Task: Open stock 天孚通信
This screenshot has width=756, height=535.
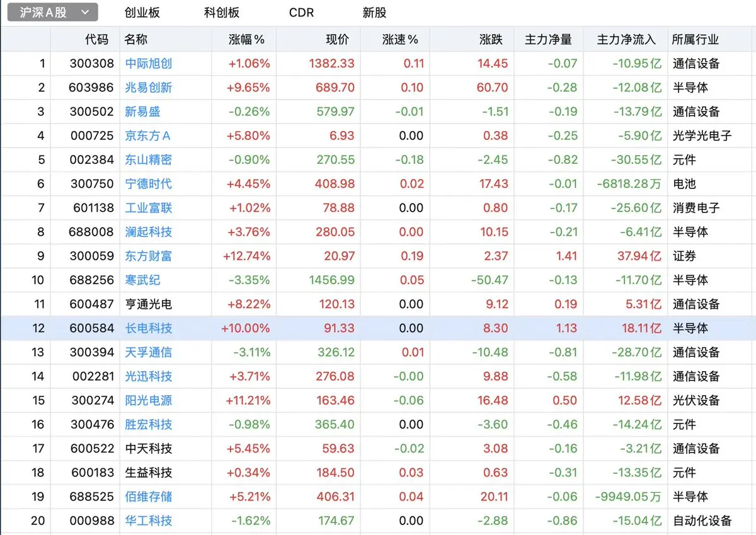Action: click(149, 352)
